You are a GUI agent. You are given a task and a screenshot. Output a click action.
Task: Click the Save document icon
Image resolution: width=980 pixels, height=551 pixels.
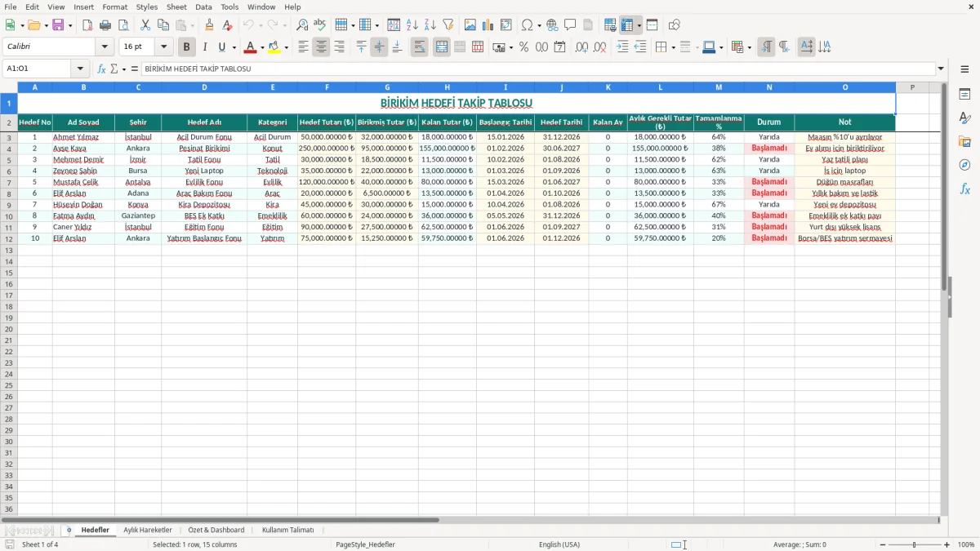click(x=58, y=25)
